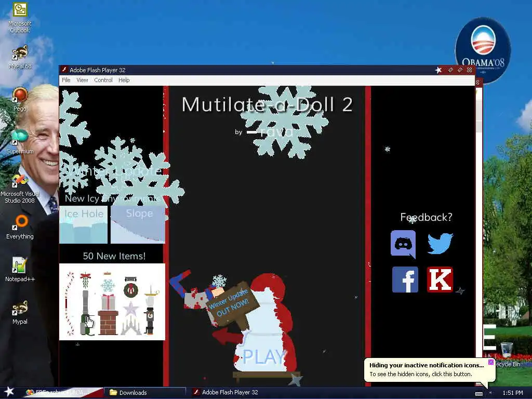This screenshot has height=399, width=532.
Task: Open the Kongregate K icon
Action: [x=440, y=279]
